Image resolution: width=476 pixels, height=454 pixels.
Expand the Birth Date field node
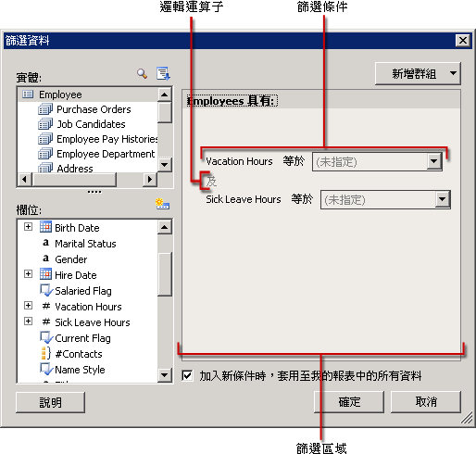tap(28, 227)
